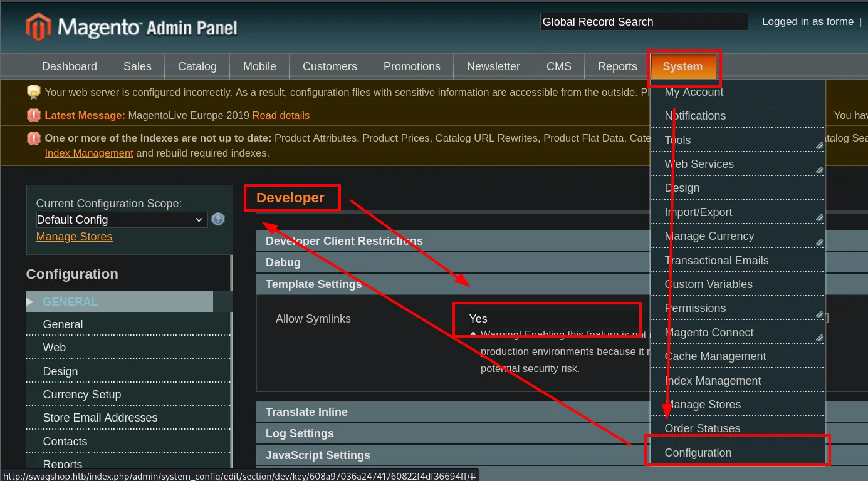
Task: Select Import/Export in System menu
Action: point(737,212)
